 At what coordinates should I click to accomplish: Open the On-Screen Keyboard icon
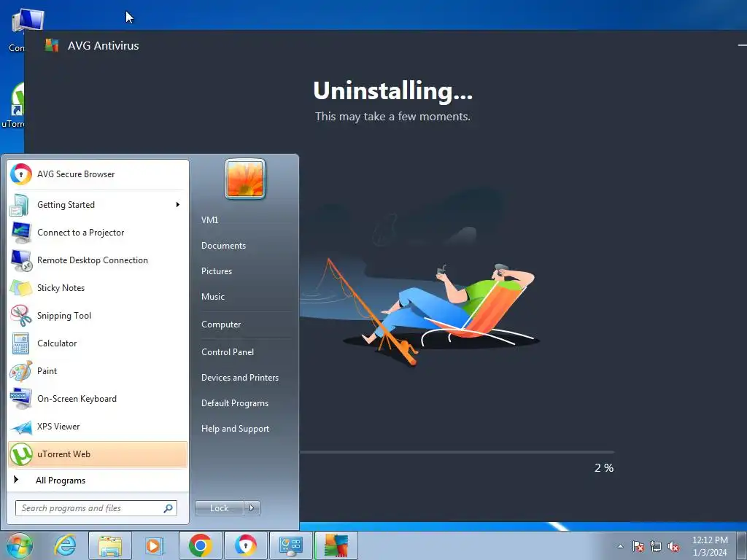tap(20, 399)
